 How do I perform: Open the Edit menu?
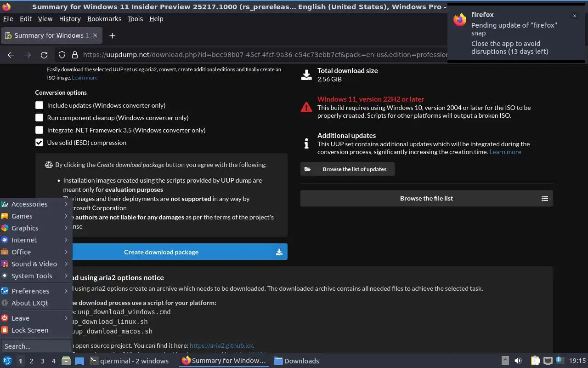click(26, 19)
